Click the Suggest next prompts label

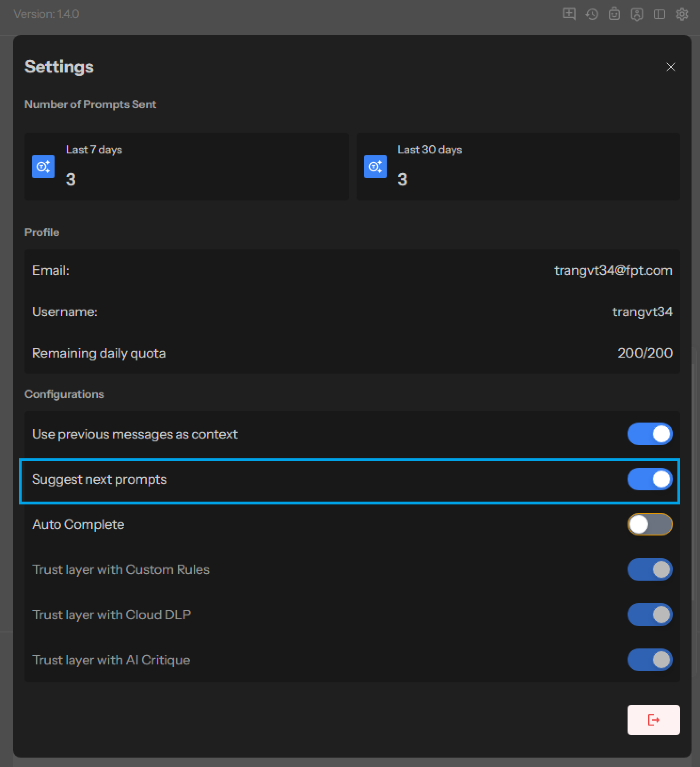click(99, 479)
